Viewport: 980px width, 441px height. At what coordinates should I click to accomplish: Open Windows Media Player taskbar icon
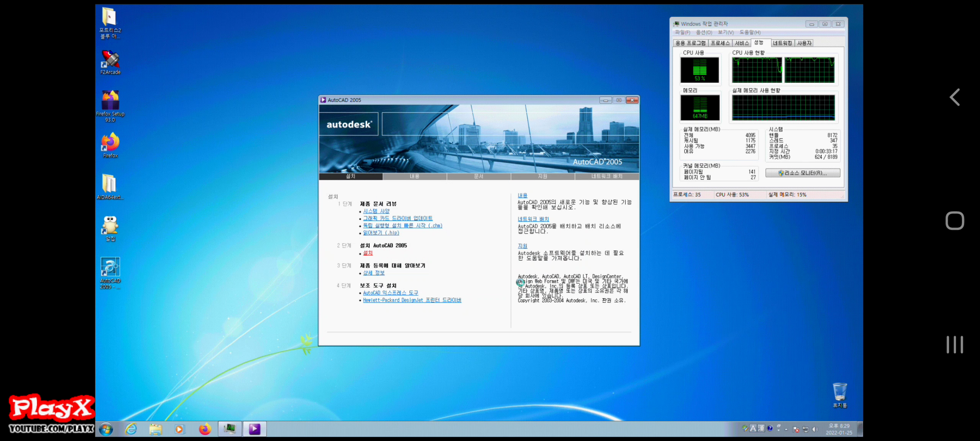click(179, 429)
